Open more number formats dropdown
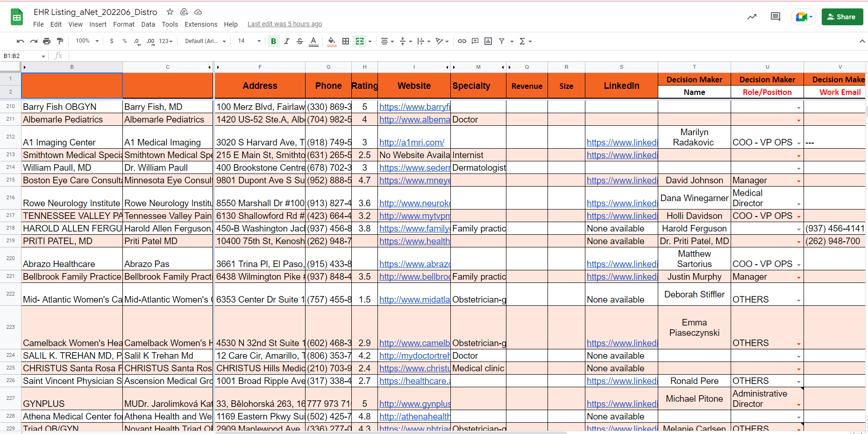Viewport: 868px width, 434px height. click(x=166, y=41)
